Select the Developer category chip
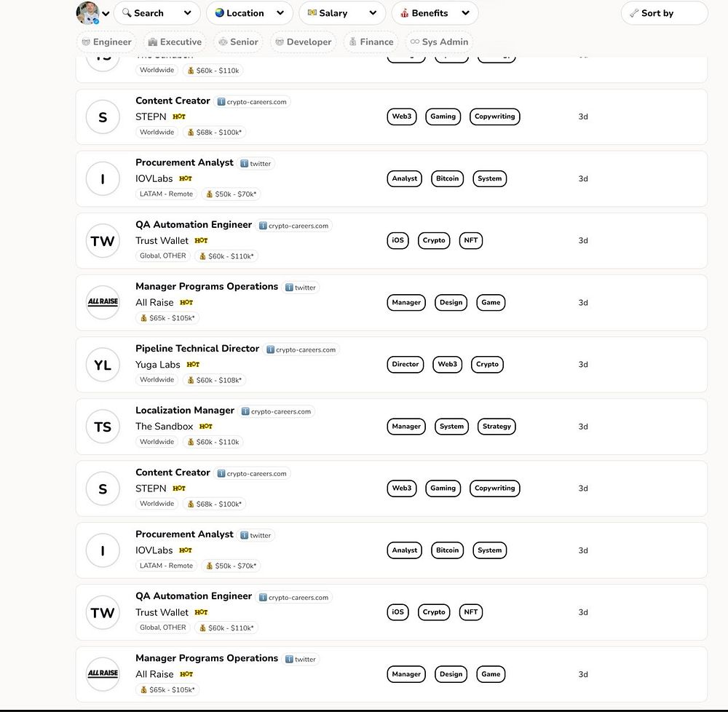The image size is (728, 712). [x=303, y=42]
